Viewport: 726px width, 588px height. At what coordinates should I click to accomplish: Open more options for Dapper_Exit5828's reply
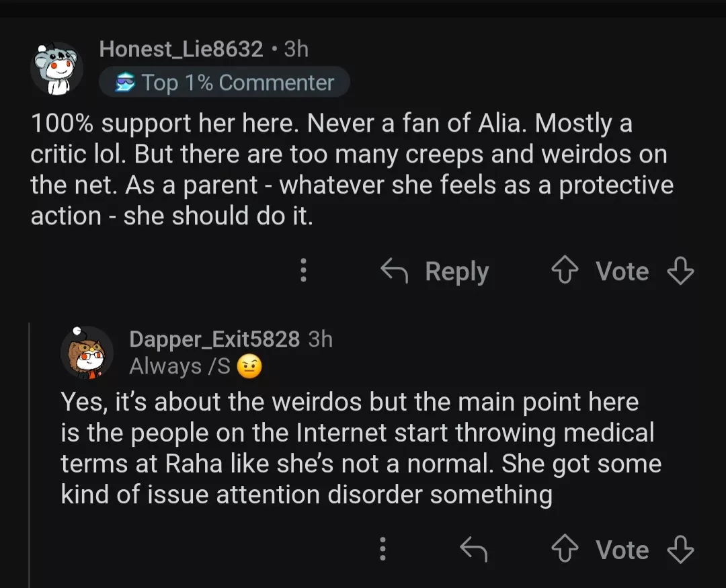click(x=382, y=549)
